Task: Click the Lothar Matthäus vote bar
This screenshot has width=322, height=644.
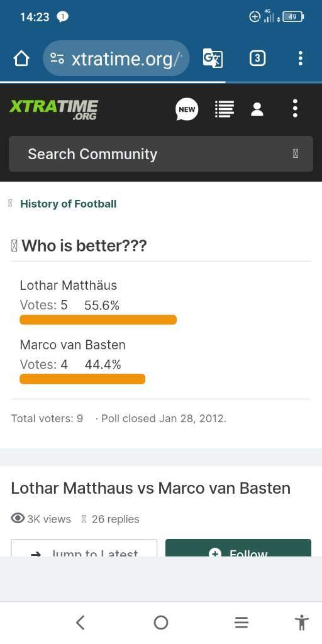Action: tap(98, 319)
